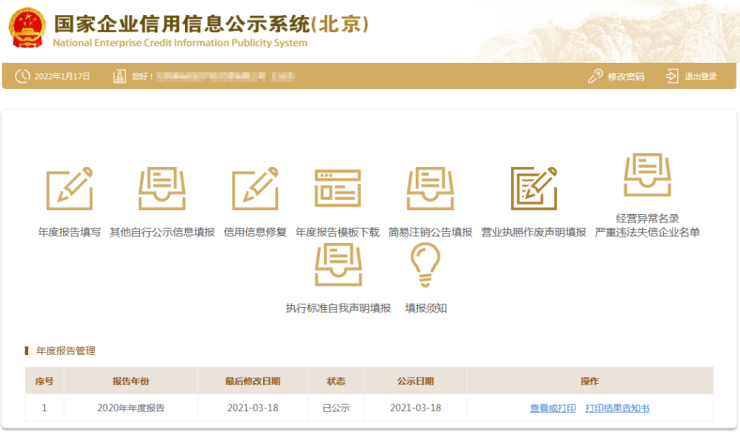Viewport: 740px width, 444px height.
Task: Open 信用信息修复 pencil icon
Action: (254, 189)
